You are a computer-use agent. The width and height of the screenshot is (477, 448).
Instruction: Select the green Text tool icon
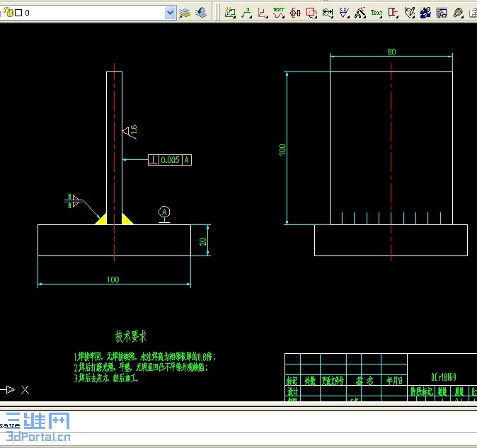[377, 13]
